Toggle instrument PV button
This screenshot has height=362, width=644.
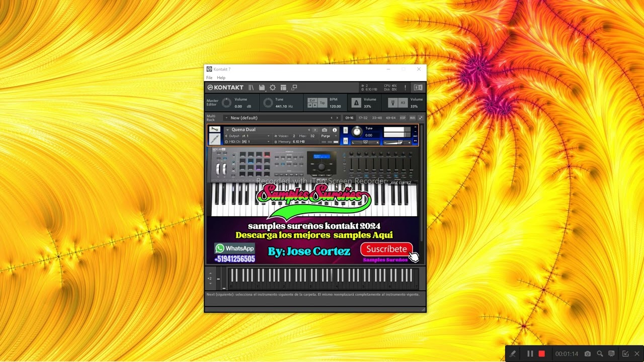click(415, 141)
